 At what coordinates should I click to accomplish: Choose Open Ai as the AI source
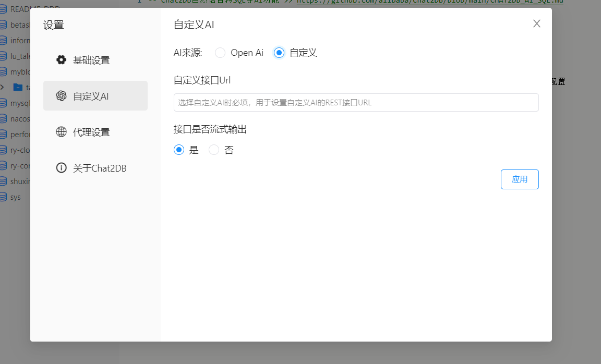(x=220, y=53)
